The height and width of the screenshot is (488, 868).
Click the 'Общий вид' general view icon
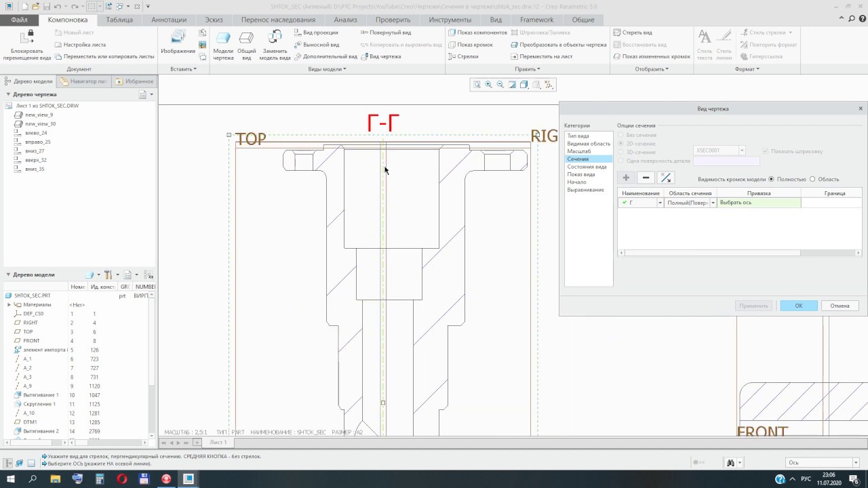246,45
